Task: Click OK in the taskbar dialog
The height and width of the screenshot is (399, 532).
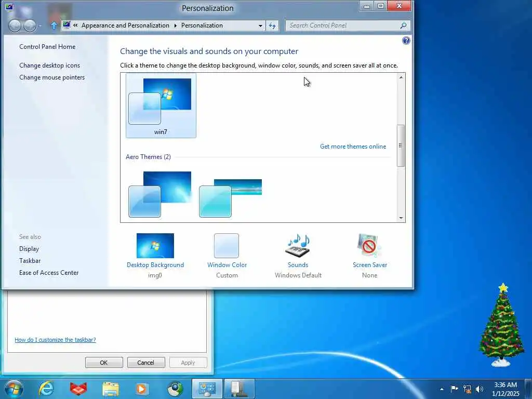Action: point(104,362)
